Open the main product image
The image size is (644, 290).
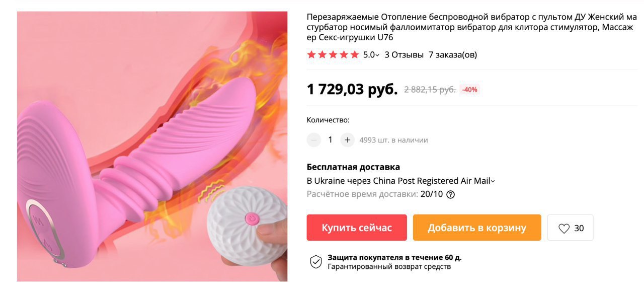pos(152,147)
